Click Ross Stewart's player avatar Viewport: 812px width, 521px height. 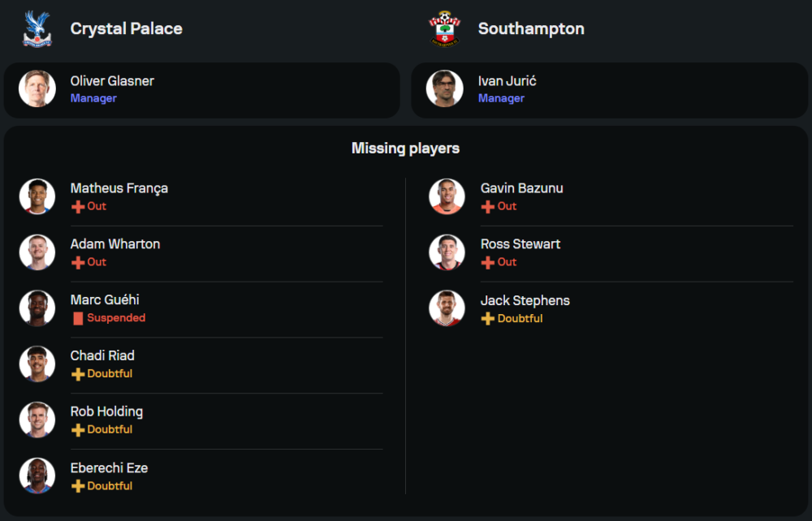pos(447,252)
